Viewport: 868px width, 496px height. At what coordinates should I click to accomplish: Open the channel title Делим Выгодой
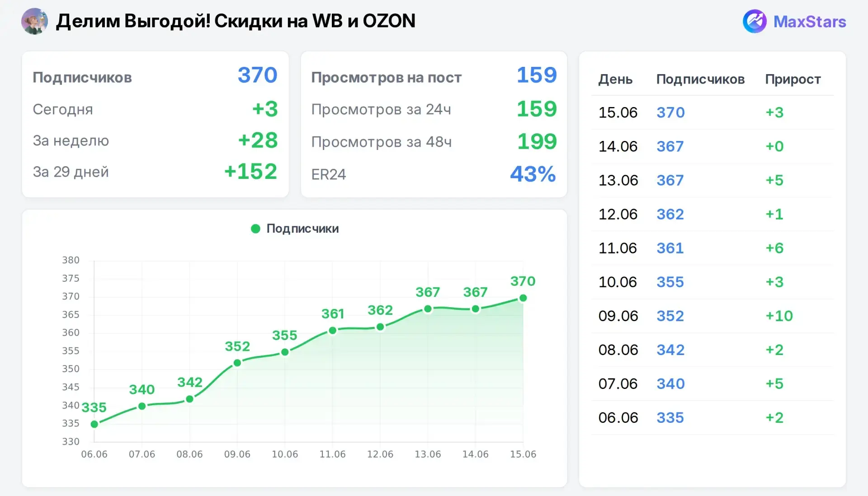tap(236, 21)
